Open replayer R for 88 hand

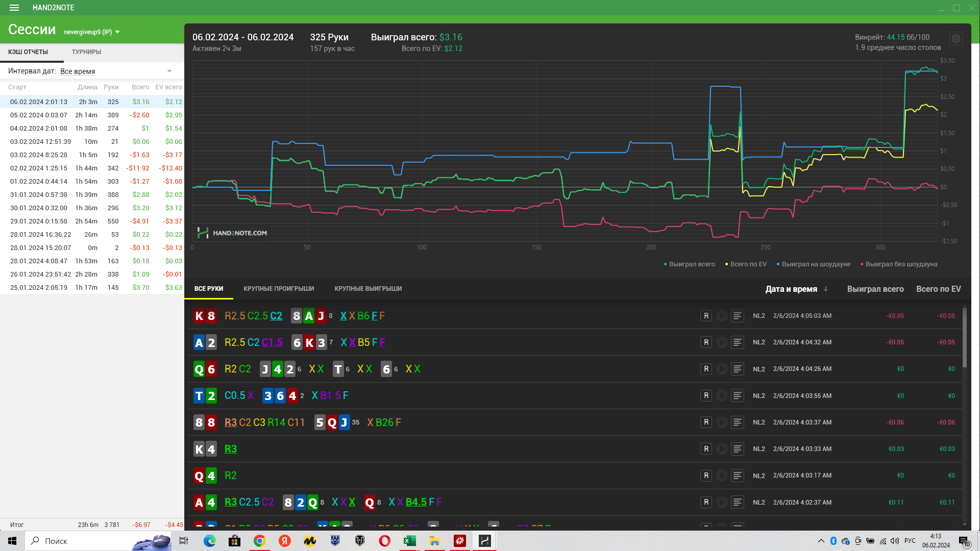pyautogui.click(x=706, y=422)
